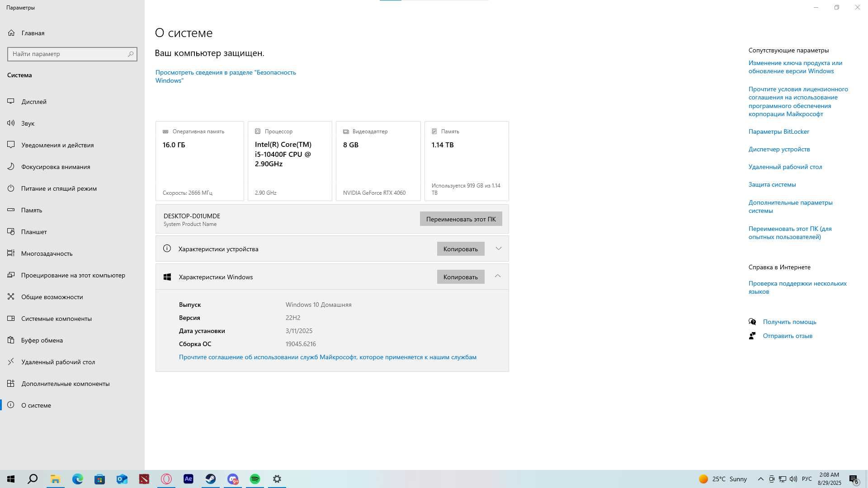Viewport: 868px width, 488px height.
Task: Click the Переименовать этот ПК button
Action: pos(461,219)
